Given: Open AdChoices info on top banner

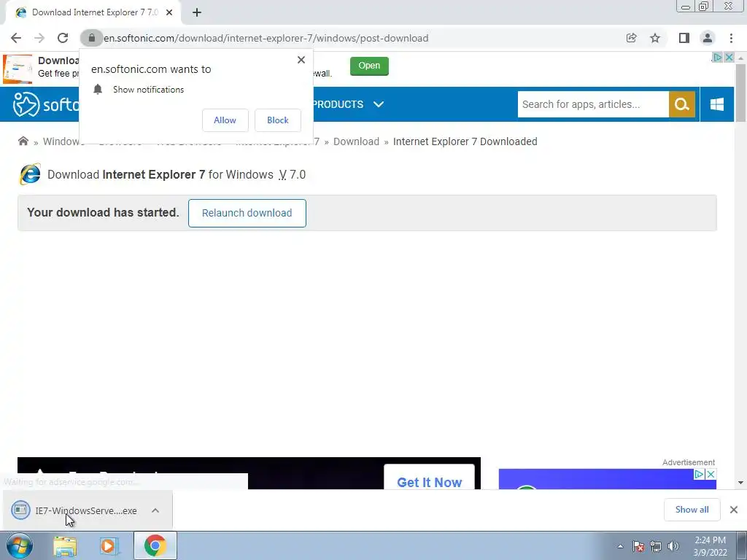Looking at the screenshot, I should pos(718,57).
